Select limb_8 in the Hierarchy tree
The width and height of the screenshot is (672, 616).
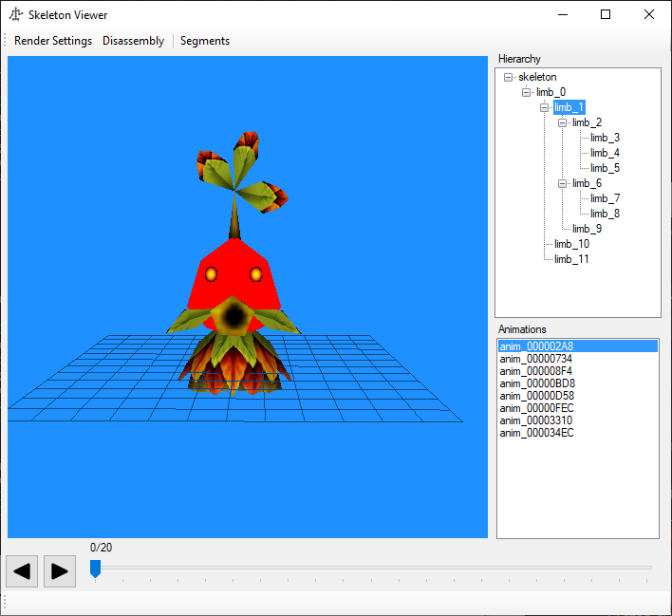(605, 214)
